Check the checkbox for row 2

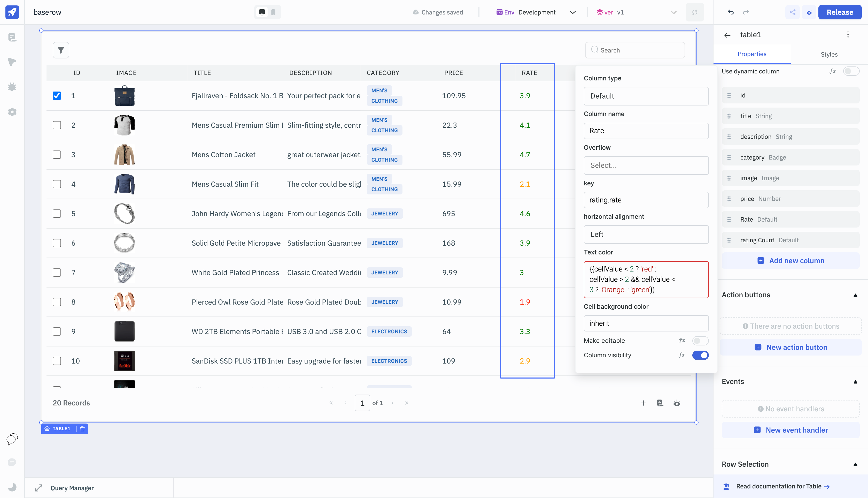[x=57, y=125]
